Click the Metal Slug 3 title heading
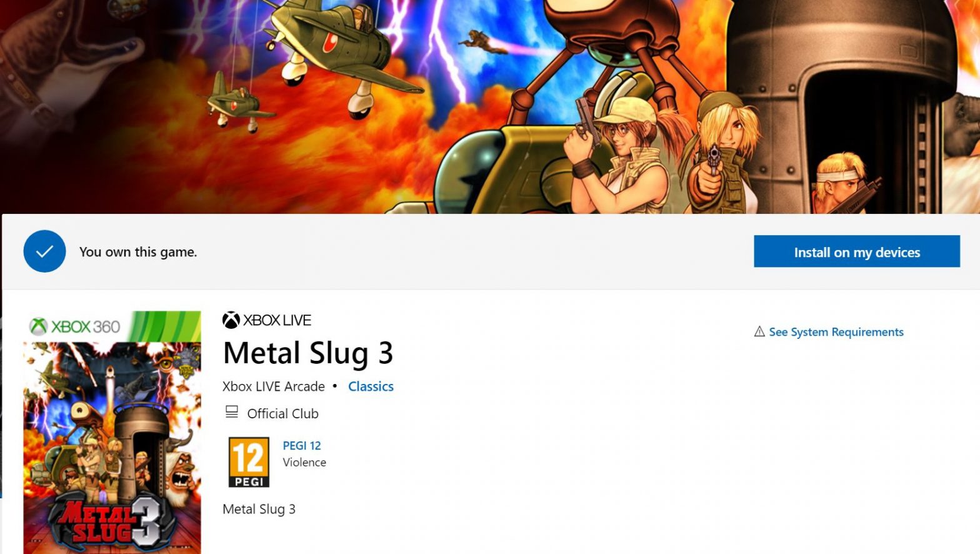This screenshot has width=980, height=554. [308, 353]
